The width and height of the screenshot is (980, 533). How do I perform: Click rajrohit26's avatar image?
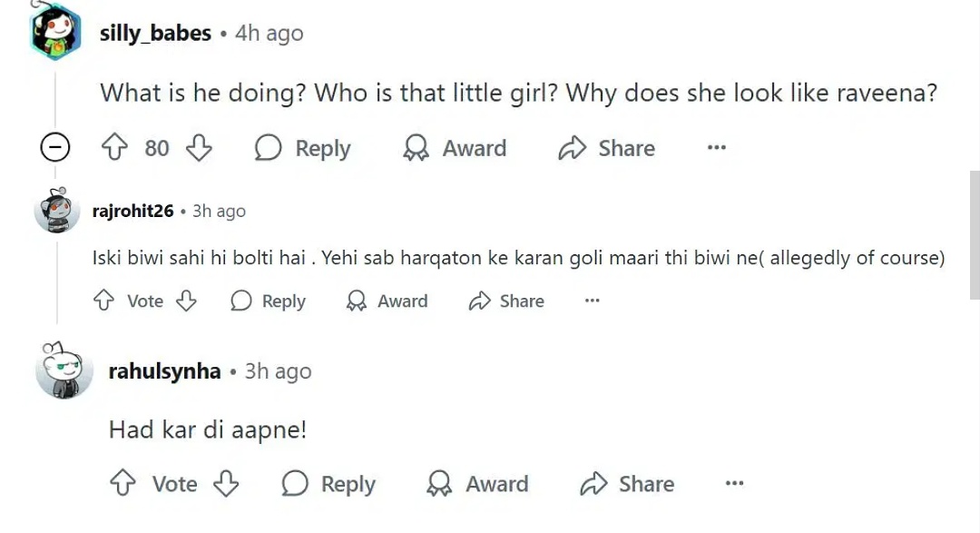(x=56, y=212)
